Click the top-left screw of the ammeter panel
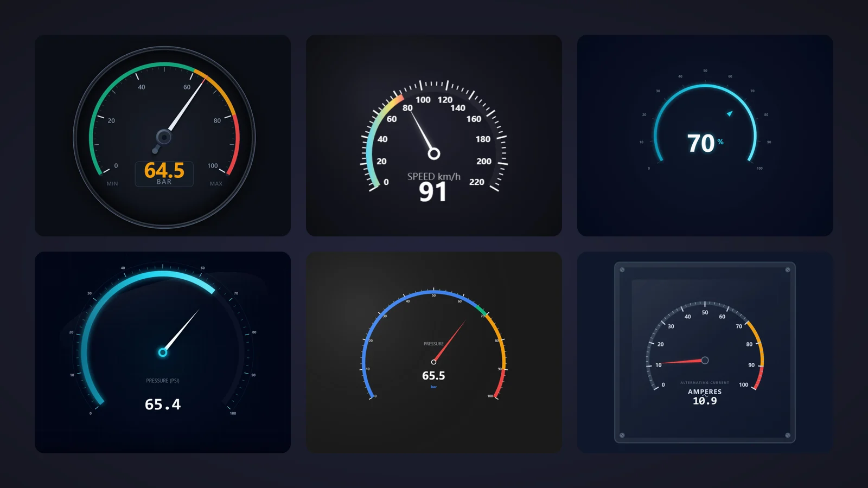 (x=622, y=270)
